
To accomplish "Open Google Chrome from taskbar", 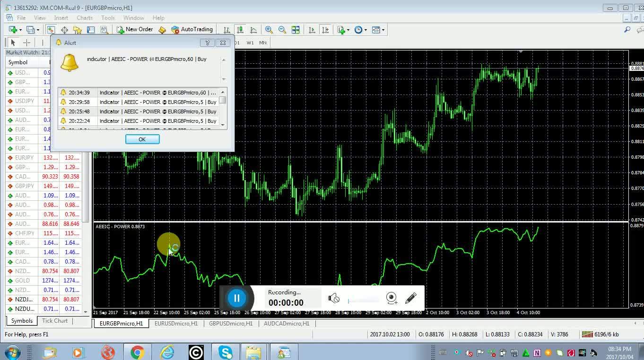I will tap(138, 352).
